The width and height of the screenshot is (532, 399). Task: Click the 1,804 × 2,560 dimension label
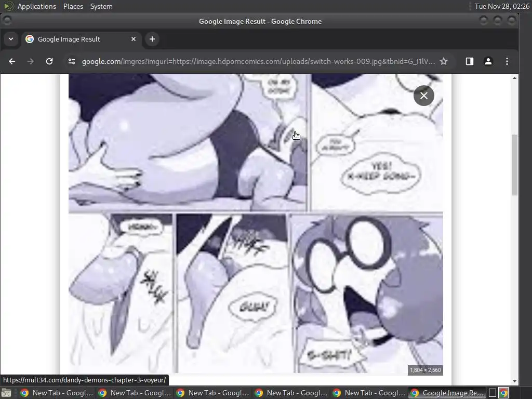pyautogui.click(x=425, y=370)
